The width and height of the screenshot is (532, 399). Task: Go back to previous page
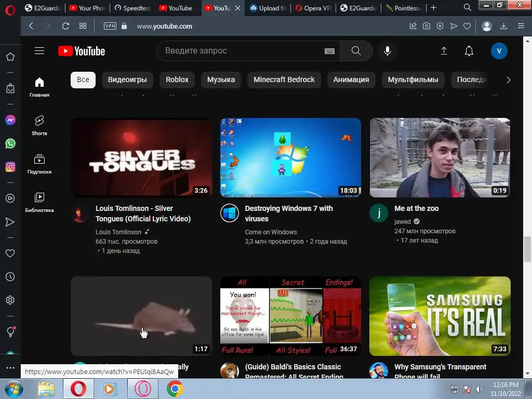[x=31, y=26]
